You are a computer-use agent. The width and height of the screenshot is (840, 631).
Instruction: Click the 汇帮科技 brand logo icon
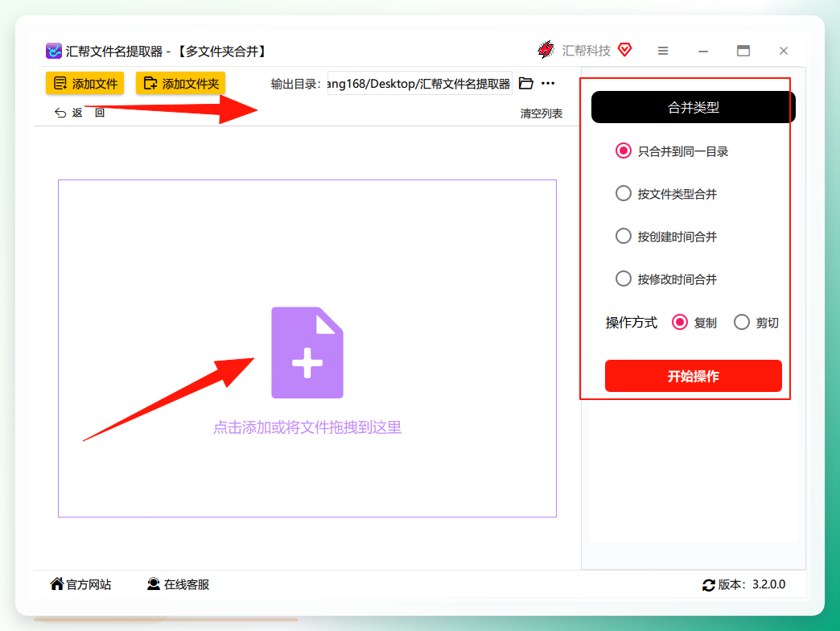point(546,50)
